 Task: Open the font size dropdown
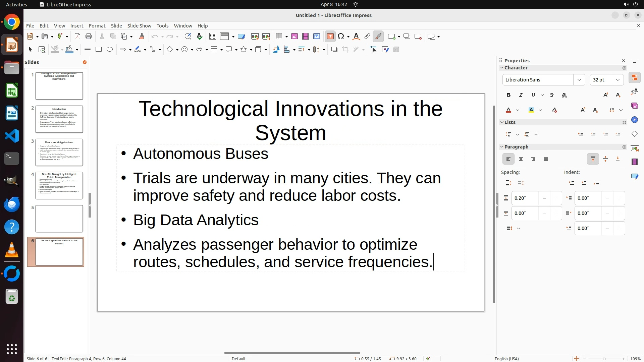tap(618, 80)
